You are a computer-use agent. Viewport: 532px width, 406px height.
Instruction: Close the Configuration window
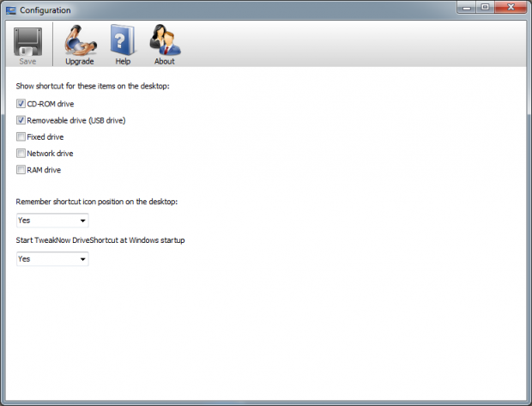point(511,7)
